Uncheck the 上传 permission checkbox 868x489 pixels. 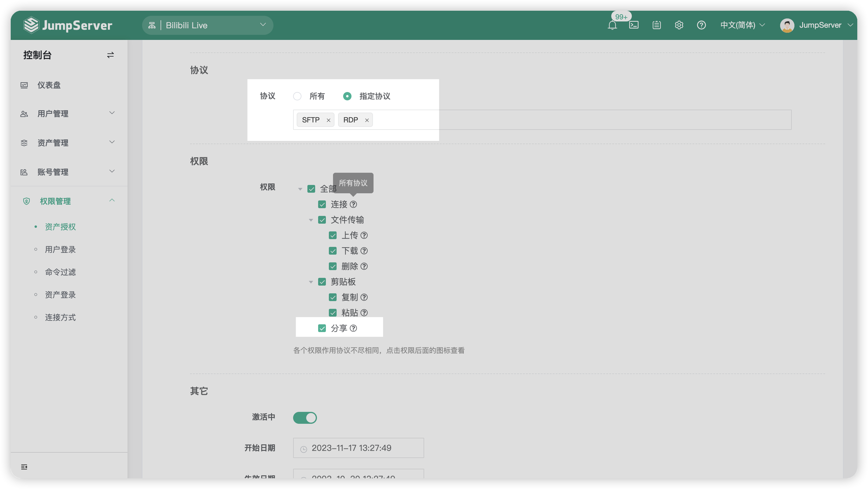pos(333,235)
